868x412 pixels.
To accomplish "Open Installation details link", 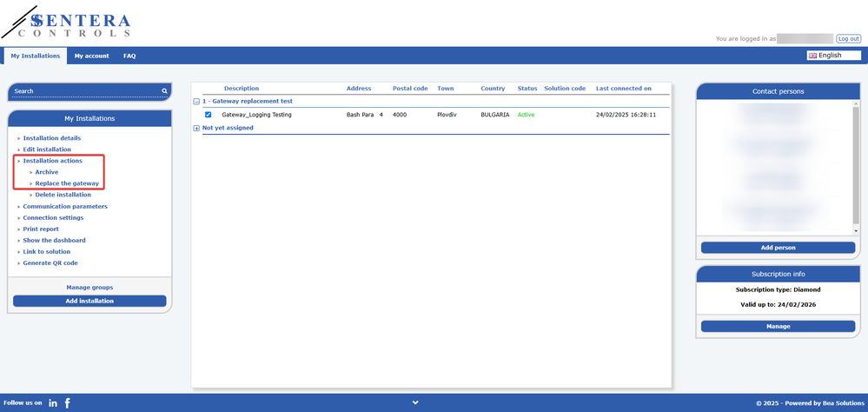I will [51, 138].
